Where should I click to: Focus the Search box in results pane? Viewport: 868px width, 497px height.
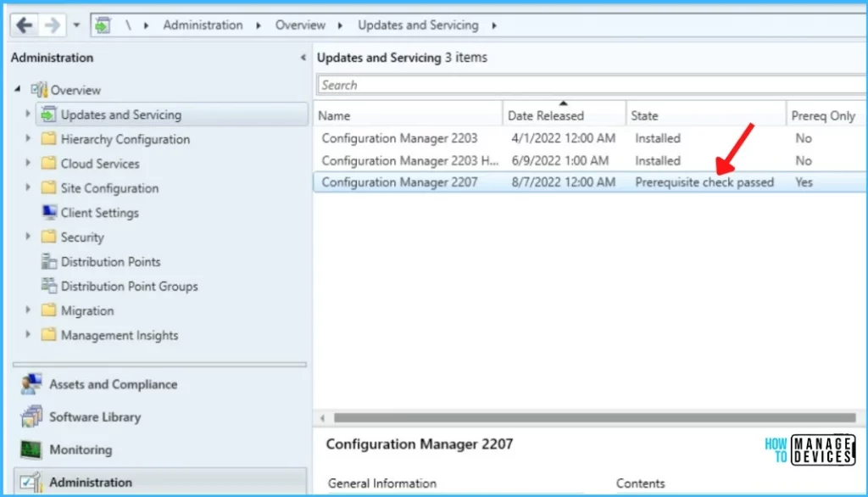pyautogui.click(x=591, y=85)
